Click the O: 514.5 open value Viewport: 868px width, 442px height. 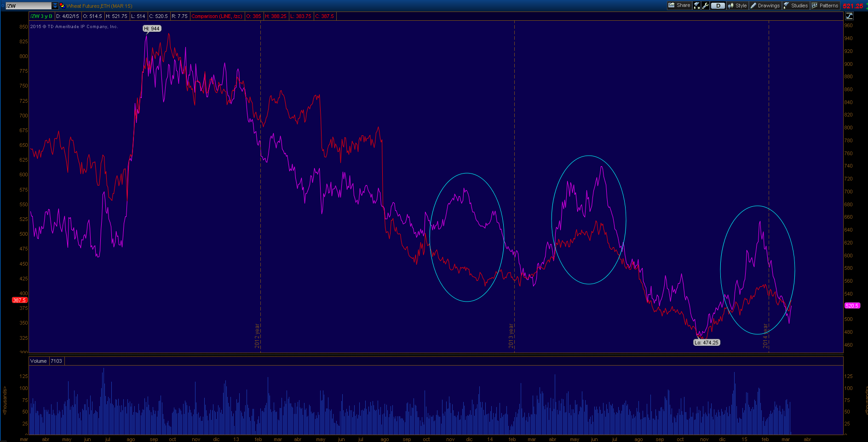pos(92,16)
